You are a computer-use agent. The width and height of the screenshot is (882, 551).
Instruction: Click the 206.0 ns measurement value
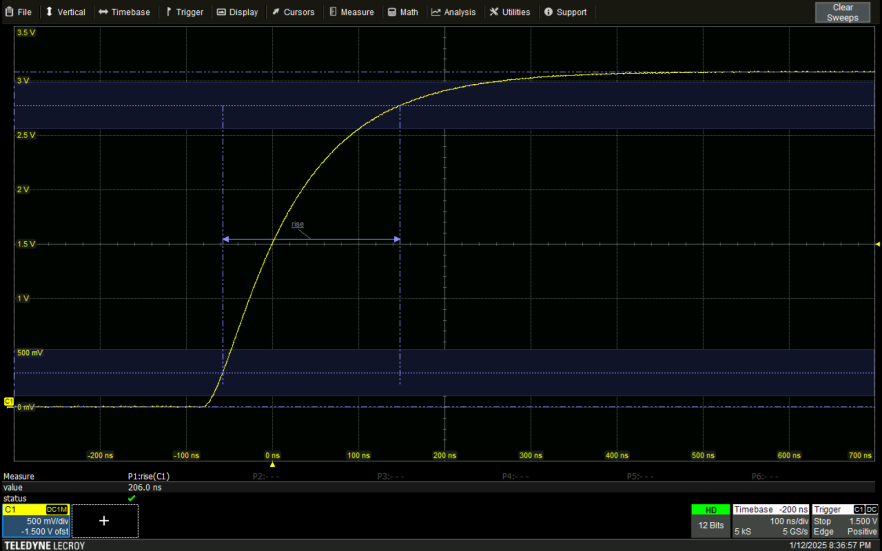pos(145,487)
